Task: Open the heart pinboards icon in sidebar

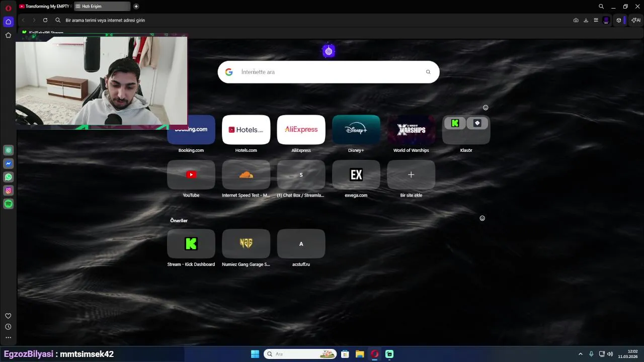Action: pos(8,316)
